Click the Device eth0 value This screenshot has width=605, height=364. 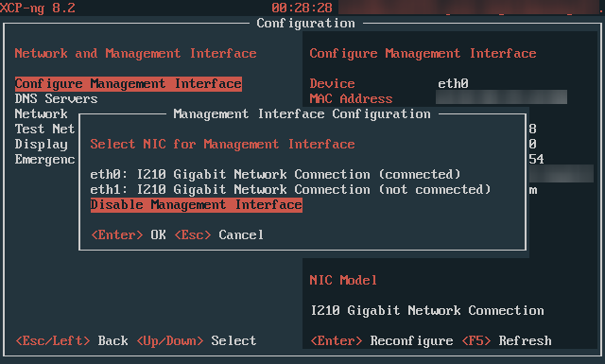454,84
